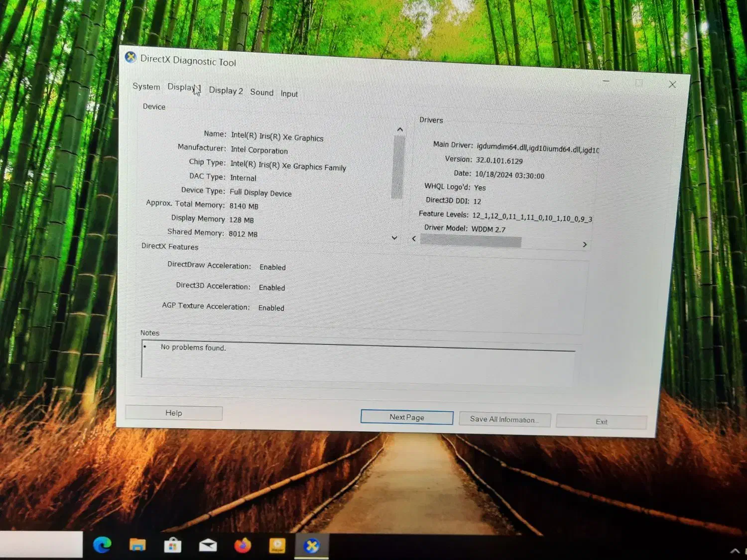
Task: Open Microsoft Edge from the taskbar
Action: click(103, 545)
